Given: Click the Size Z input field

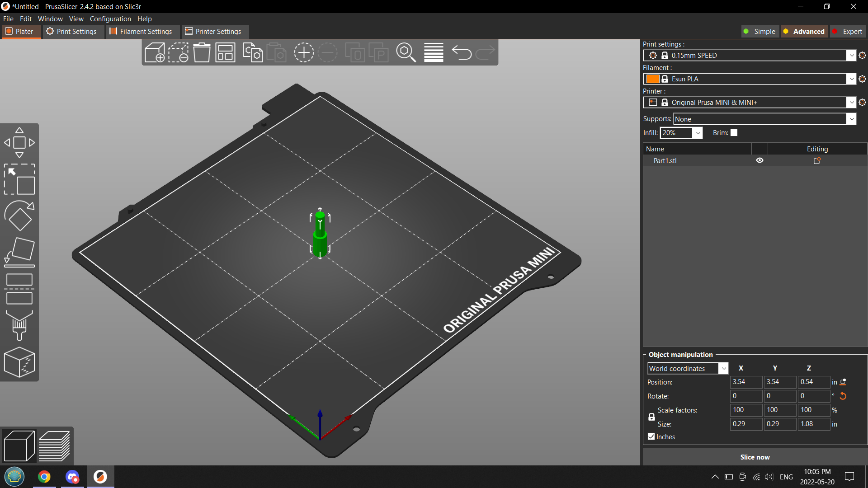Looking at the screenshot, I should 813,424.
